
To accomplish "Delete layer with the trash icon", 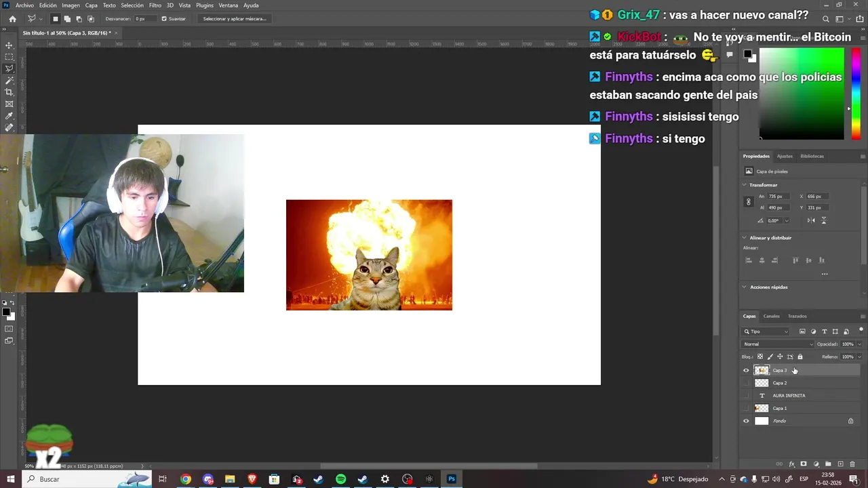I will point(852,464).
